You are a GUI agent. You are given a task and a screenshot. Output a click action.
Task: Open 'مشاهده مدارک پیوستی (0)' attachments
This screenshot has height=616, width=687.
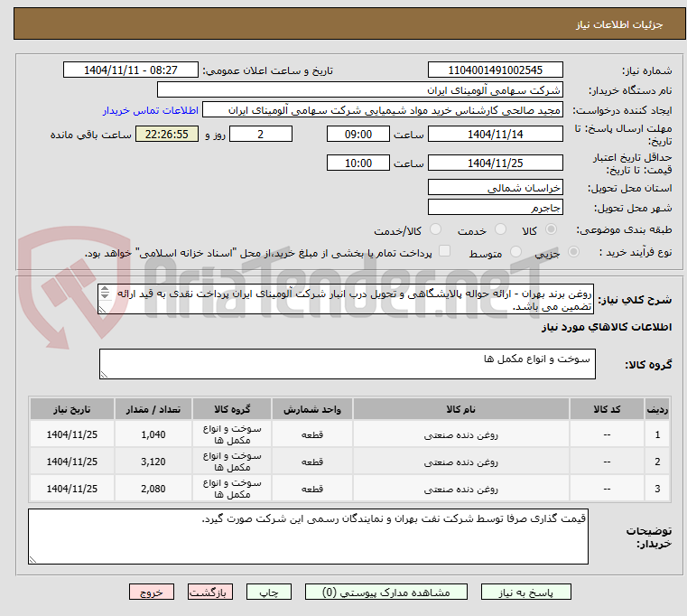(386, 592)
